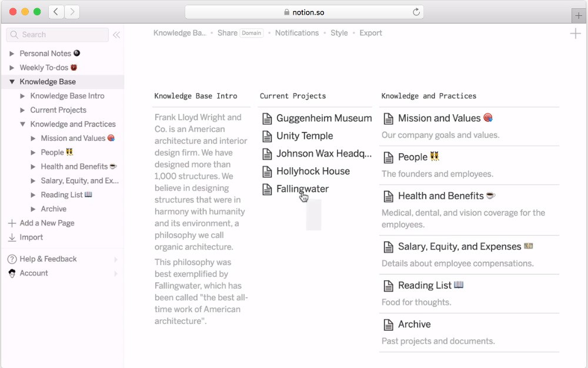The height and width of the screenshot is (368, 588).
Task: Click the page icon beside Hollyhock House
Action: click(268, 171)
